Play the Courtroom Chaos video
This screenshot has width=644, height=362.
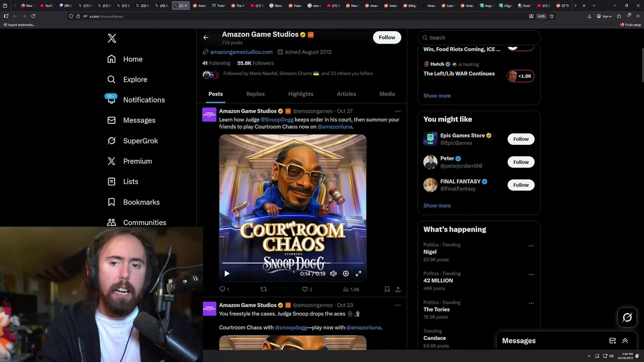pyautogui.click(x=227, y=274)
